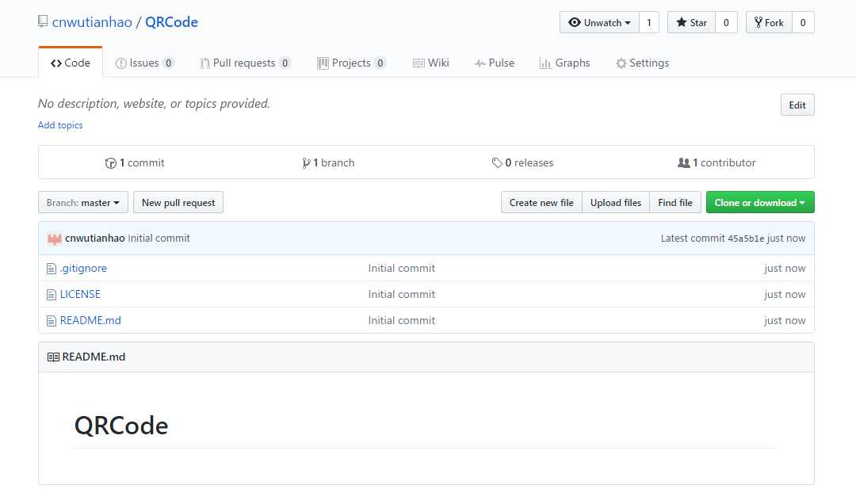856x504 pixels.
Task: Open the Pull requests tab
Action: [245, 63]
